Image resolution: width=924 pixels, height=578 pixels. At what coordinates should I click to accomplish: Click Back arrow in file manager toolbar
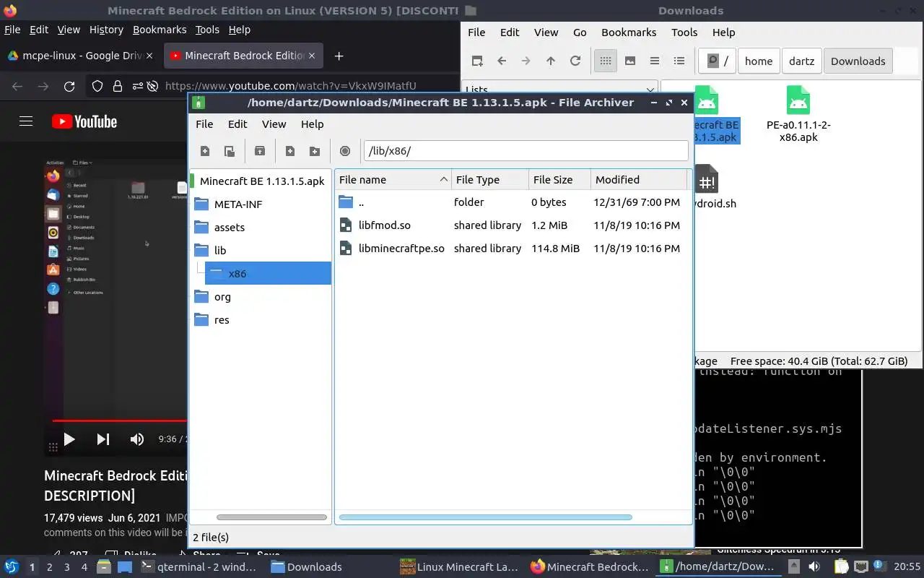coord(502,61)
